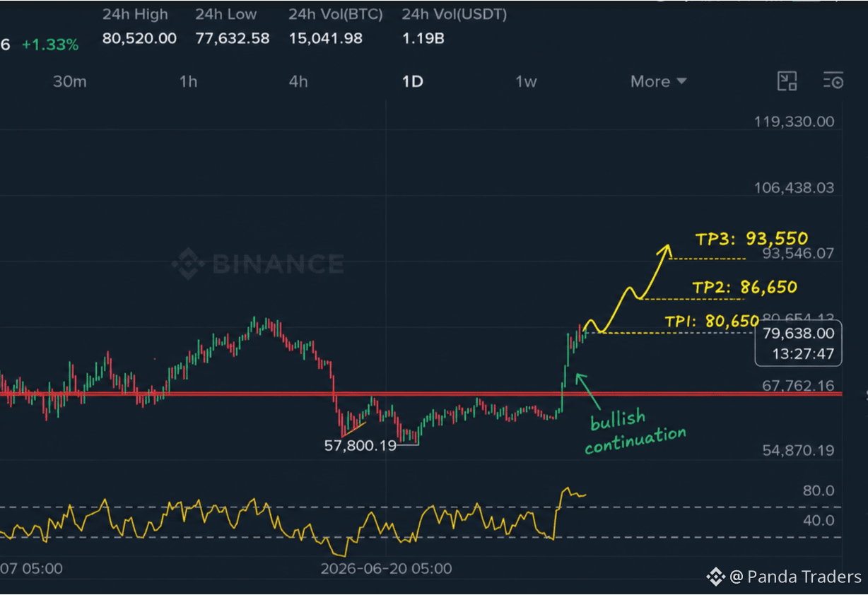Screen dimensions: 868x595
Task: Click the RSI 40.0 axis label
Action: click(819, 521)
